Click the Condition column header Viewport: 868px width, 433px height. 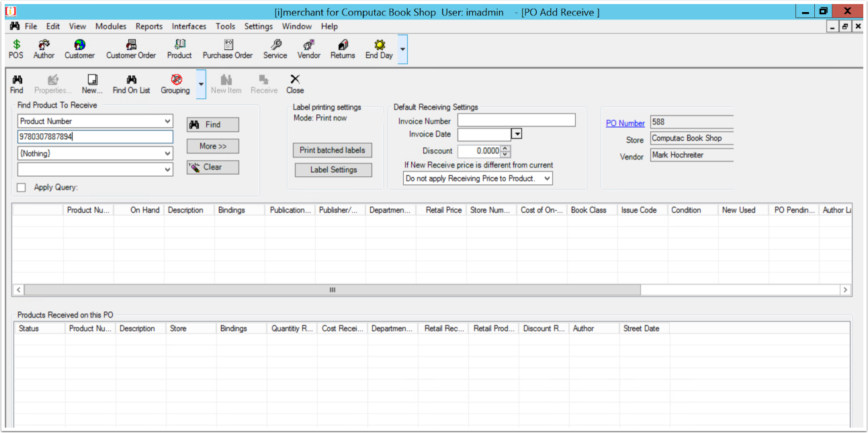[693, 210]
